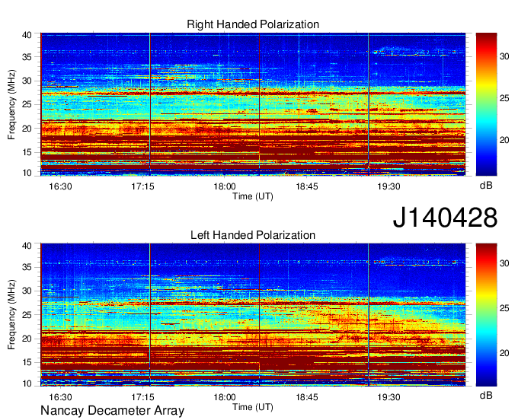Click the 25 MHz tick label on the bottom panel
The width and height of the screenshot is (518, 420).
tap(27, 315)
